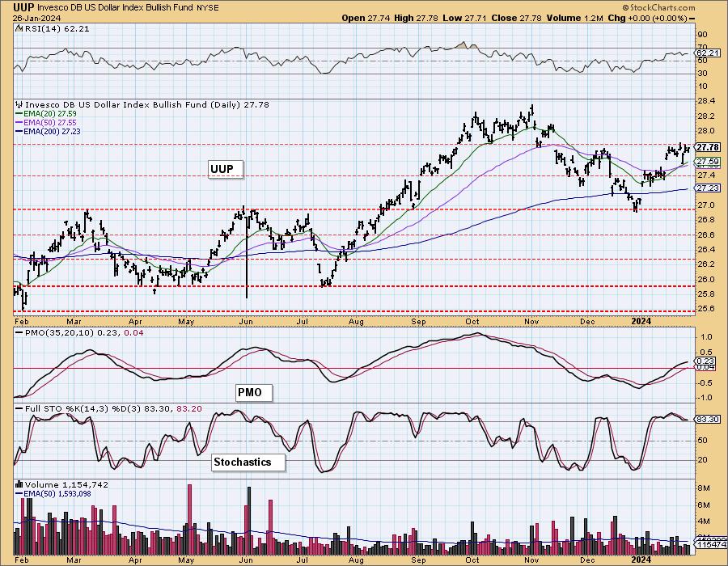Click the 26.4 label on the price axis
This screenshot has height=566, width=728.
[705, 250]
